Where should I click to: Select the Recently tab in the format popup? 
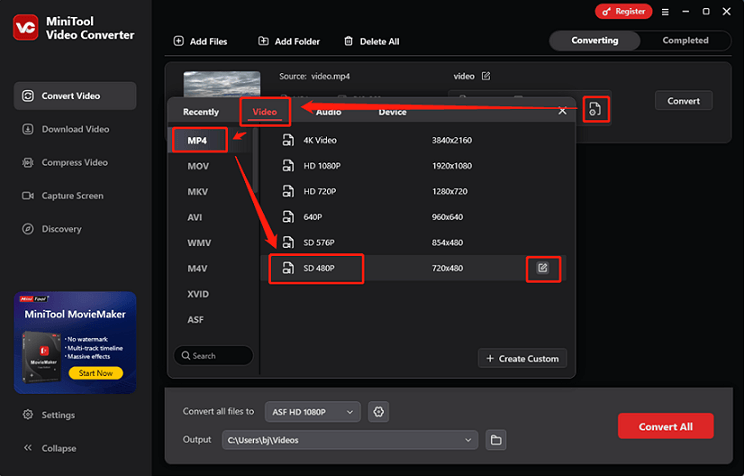(x=201, y=112)
